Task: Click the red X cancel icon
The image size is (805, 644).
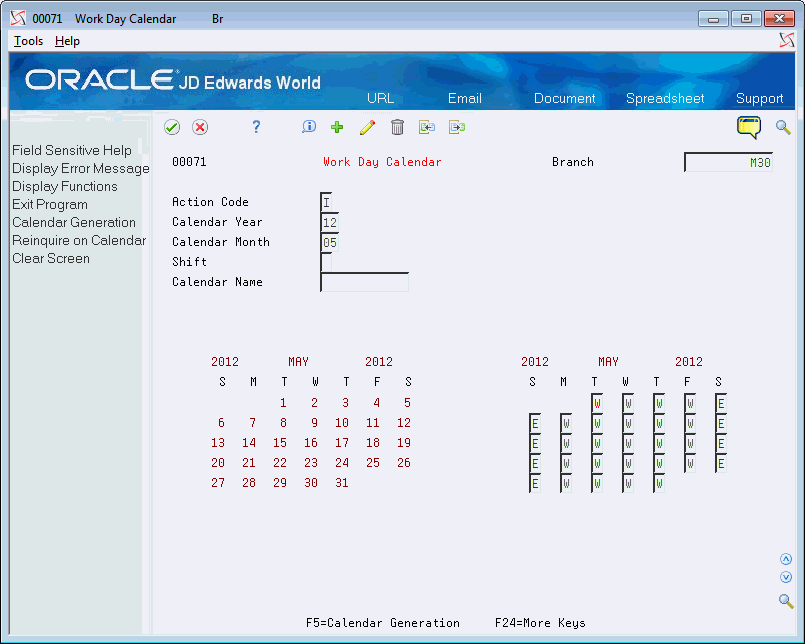Action: 200,127
